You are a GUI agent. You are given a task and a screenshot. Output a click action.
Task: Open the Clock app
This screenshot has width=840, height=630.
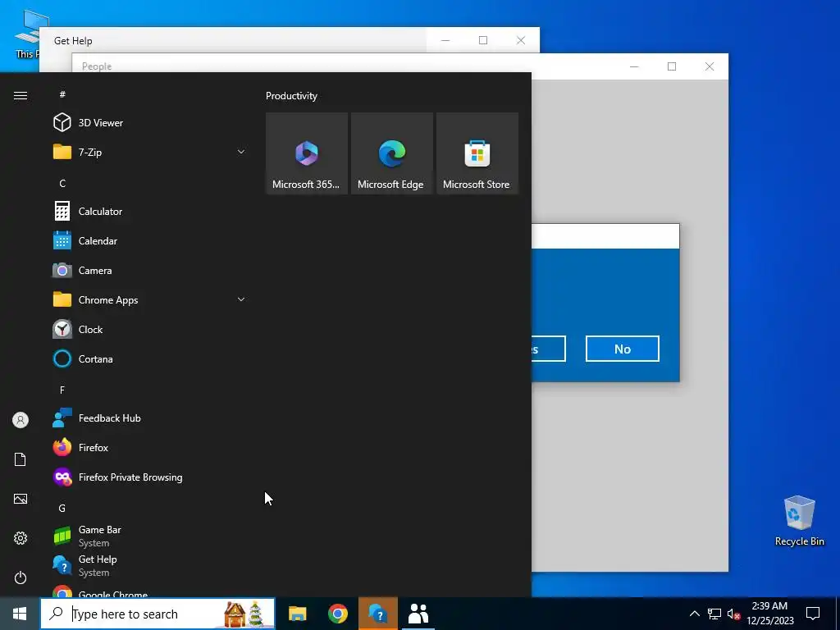pos(150,329)
